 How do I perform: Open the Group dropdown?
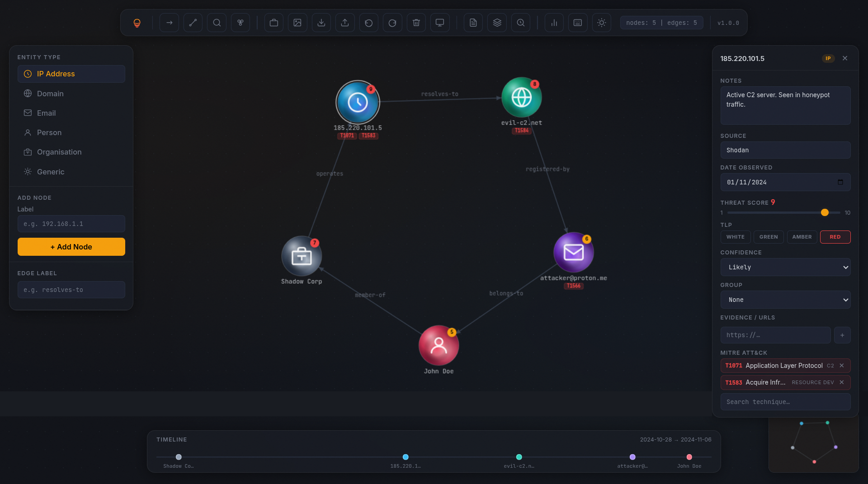tap(786, 300)
